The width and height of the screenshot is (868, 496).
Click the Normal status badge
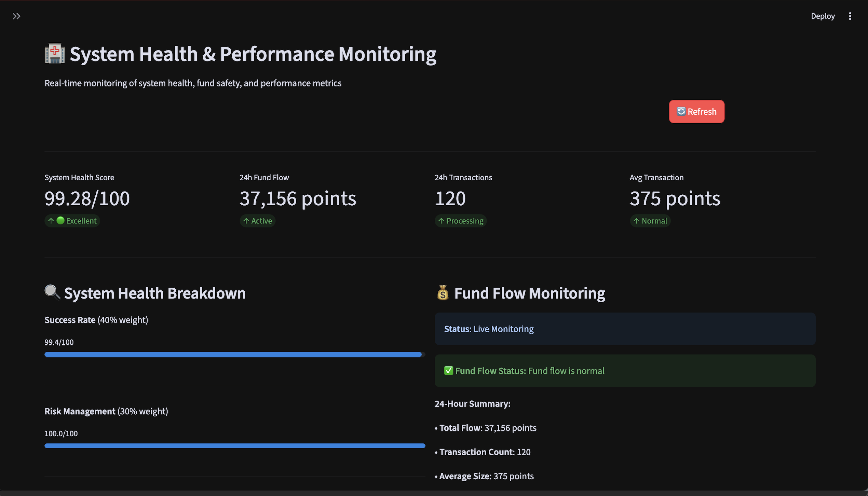(x=650, y=221)
